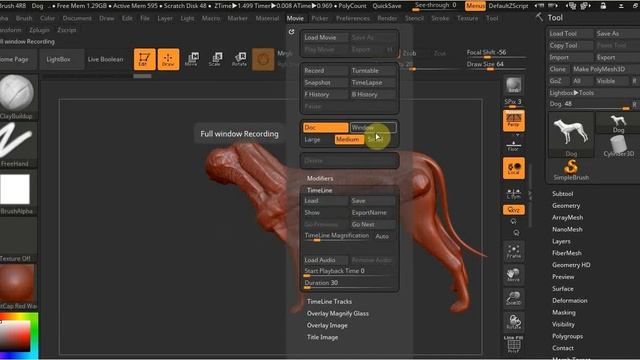Click the Frame icon in right shelf

coord(513,251)
